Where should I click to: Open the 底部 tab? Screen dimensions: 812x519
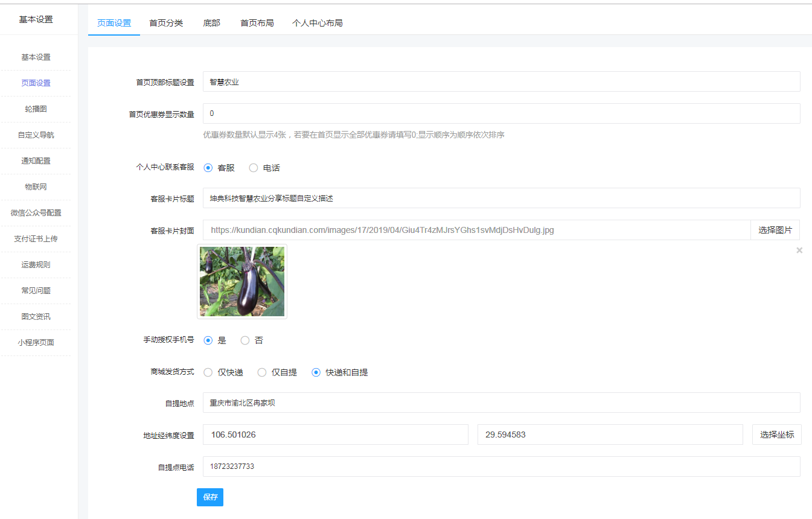(212, 23)
